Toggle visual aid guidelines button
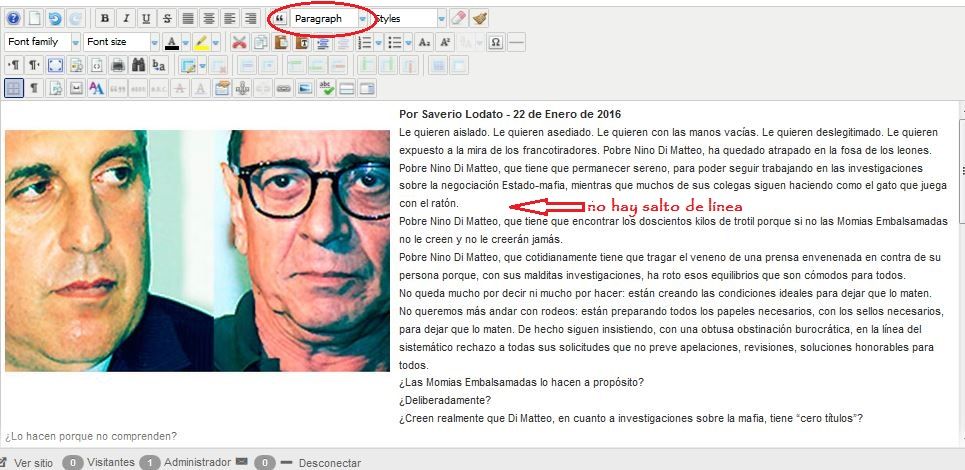965x470 pixels. click(14, 89)
